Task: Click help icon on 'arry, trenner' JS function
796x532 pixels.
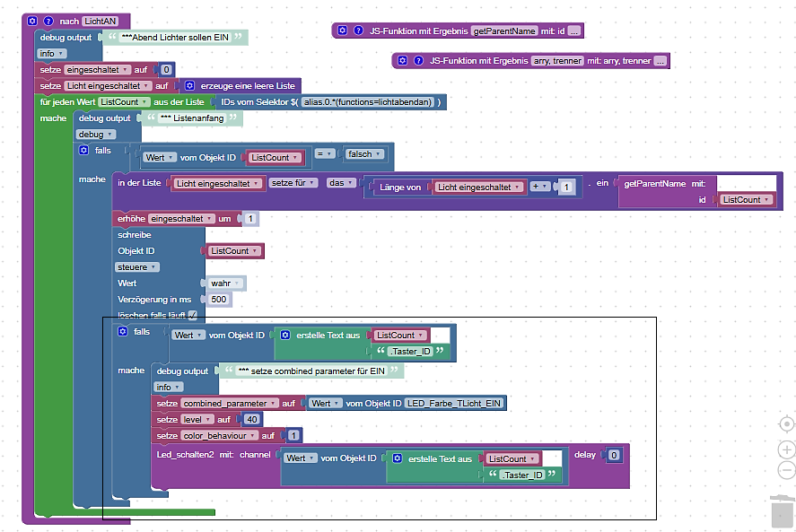Action: click(418, 60)
